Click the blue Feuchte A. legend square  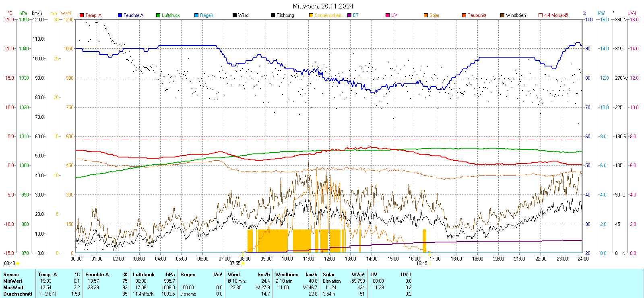pos(120,15)
